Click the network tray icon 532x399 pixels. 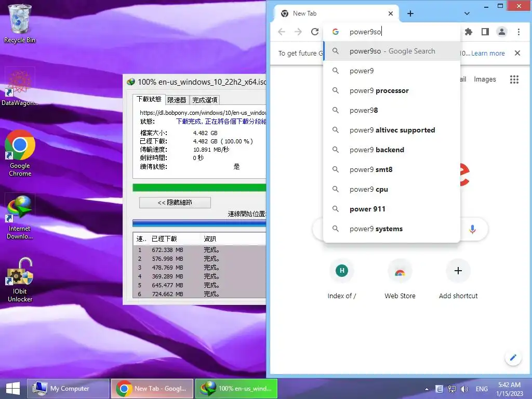(451, 389)
